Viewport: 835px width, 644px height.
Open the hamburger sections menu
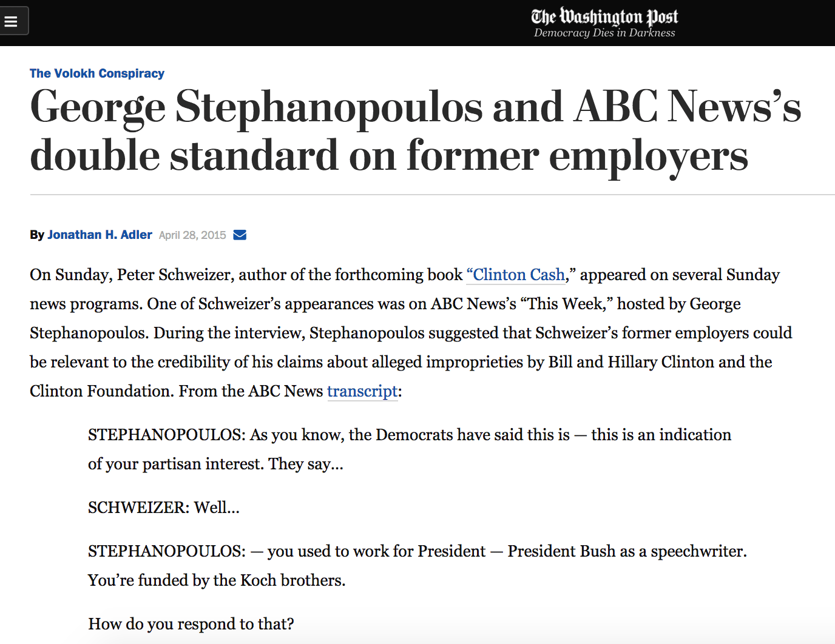(x=12, y=21)
